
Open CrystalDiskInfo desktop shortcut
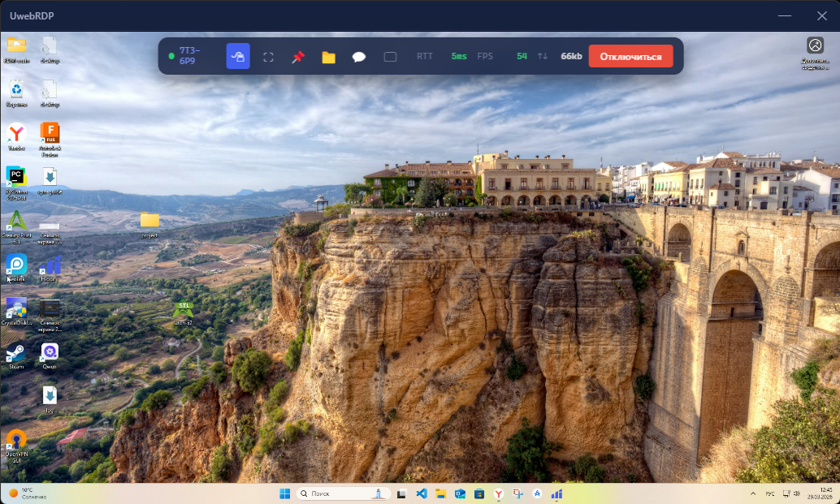pos(16,308)
